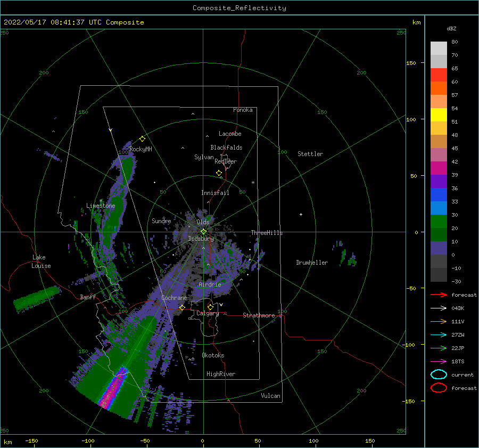Viewport: 479px width, 448px height.
Task: Click the Vulcan label
Action: [x=270, y=396]
